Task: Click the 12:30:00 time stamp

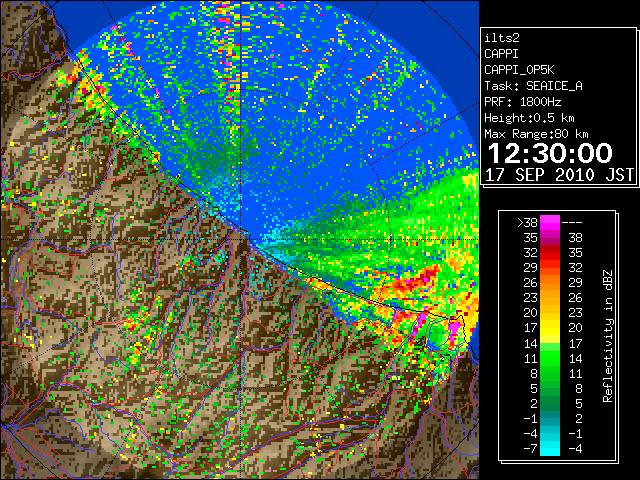Action: tap(550, 153)
